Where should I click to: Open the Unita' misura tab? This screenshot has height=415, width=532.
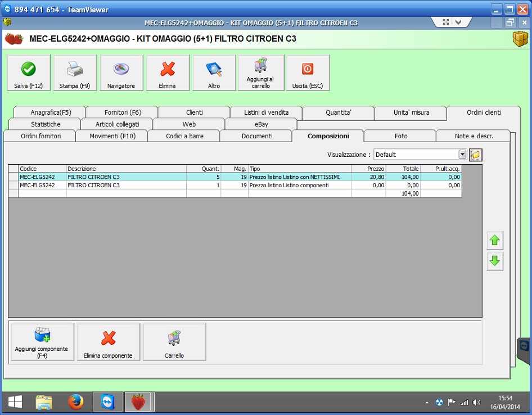click(411, 112)
